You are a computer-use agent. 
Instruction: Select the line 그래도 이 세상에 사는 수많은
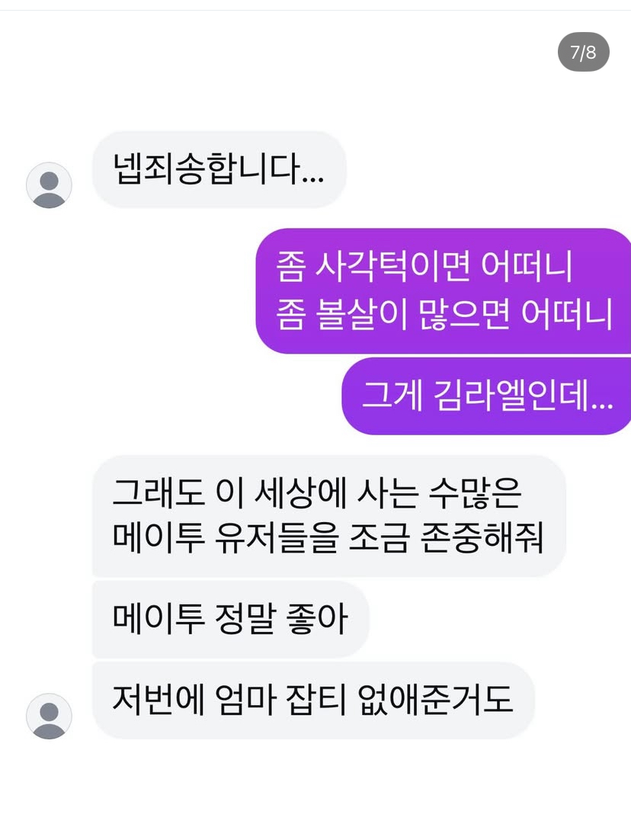coord(317,493)
